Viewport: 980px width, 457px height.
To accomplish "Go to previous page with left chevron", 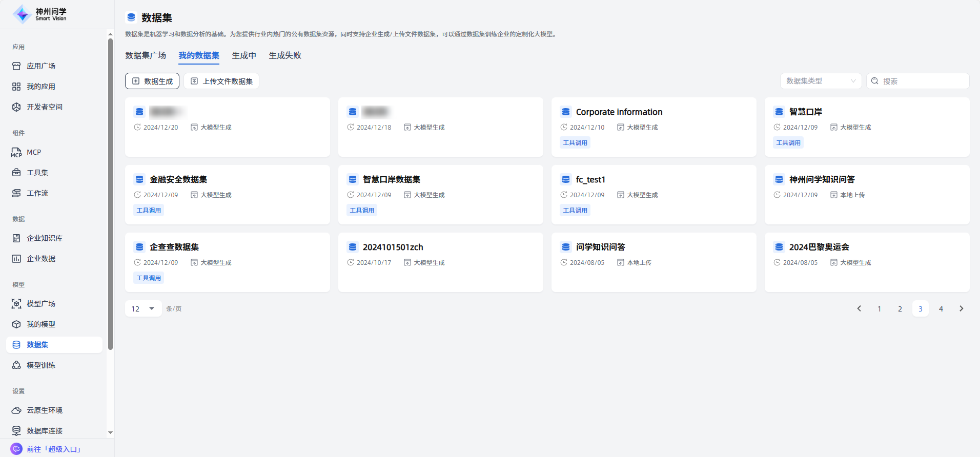I will tap(859, 308).
